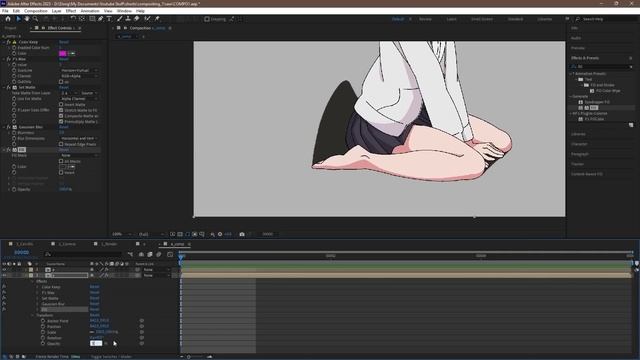Click the timeline layer search field
Viewport: 640px width, 360px height.
coord(83,254)
